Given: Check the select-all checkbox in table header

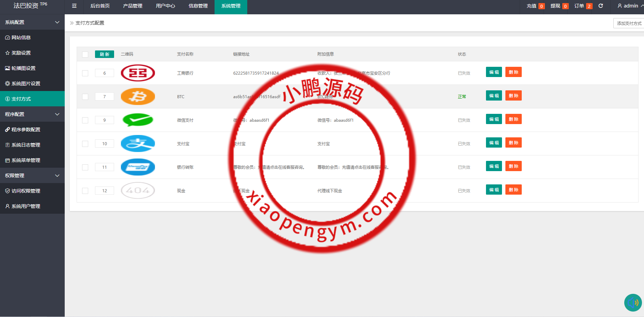Looking at the screenshot, I should coord(85,54).
